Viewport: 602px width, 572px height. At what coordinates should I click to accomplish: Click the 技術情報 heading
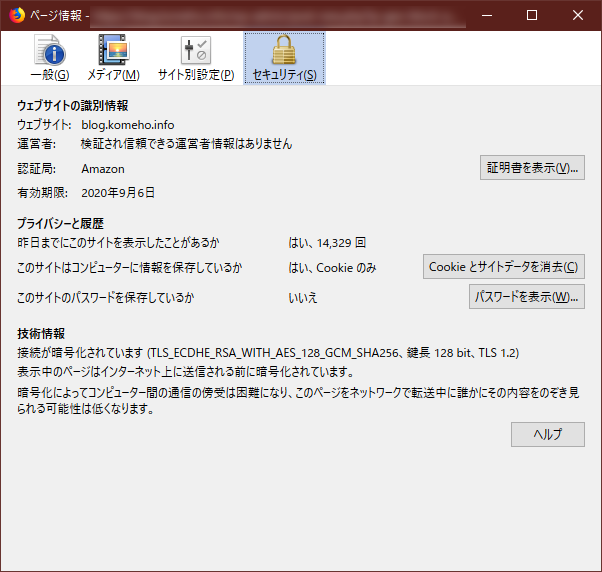[41, 333]
